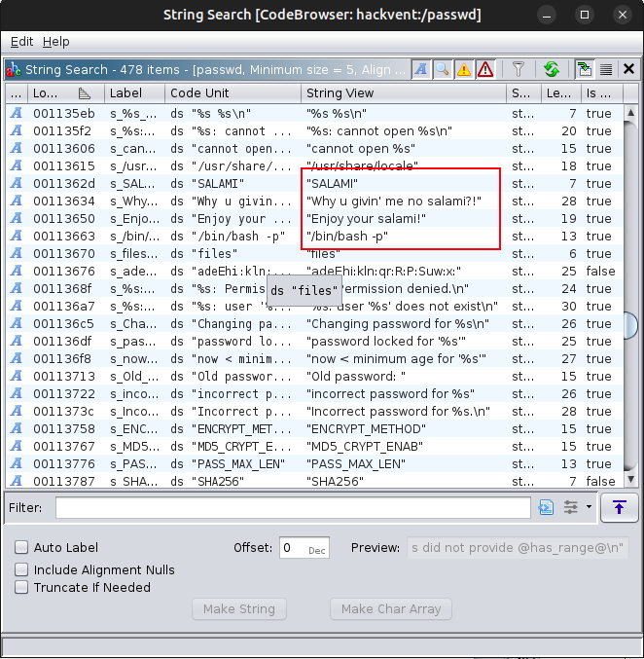644x659 pixels.
Task: Enable the Auto Label checkbox
Action: [22, 548]
